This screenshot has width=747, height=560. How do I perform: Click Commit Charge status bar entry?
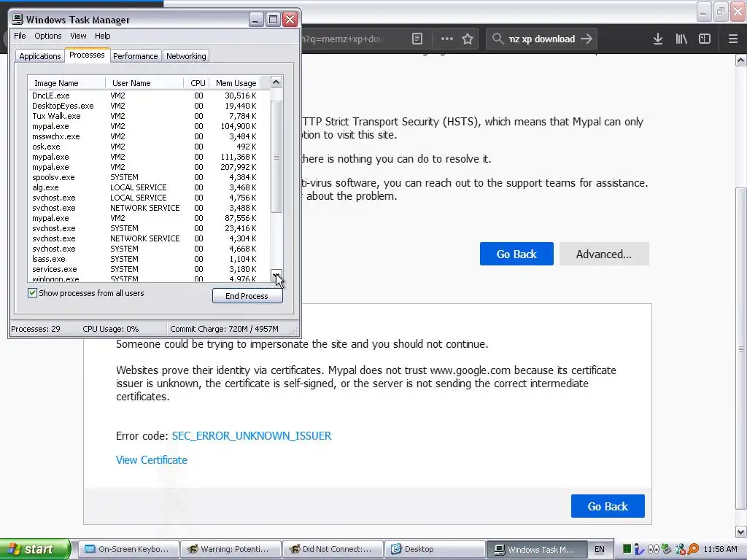[225, 329]
